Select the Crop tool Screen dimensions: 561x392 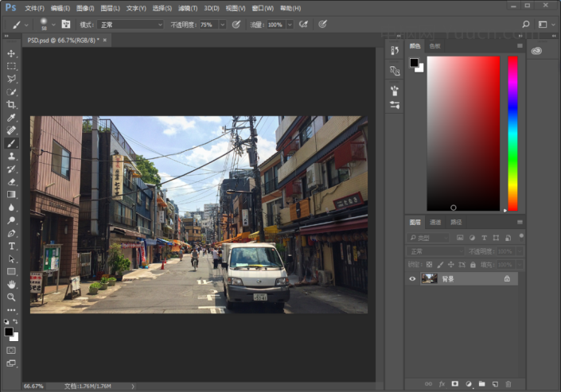point(11,104)
